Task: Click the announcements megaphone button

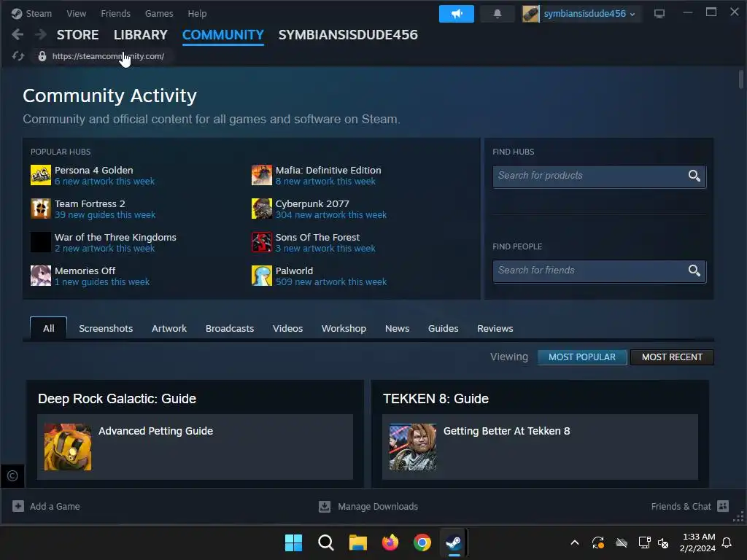Action: click(x=457, y=14)
